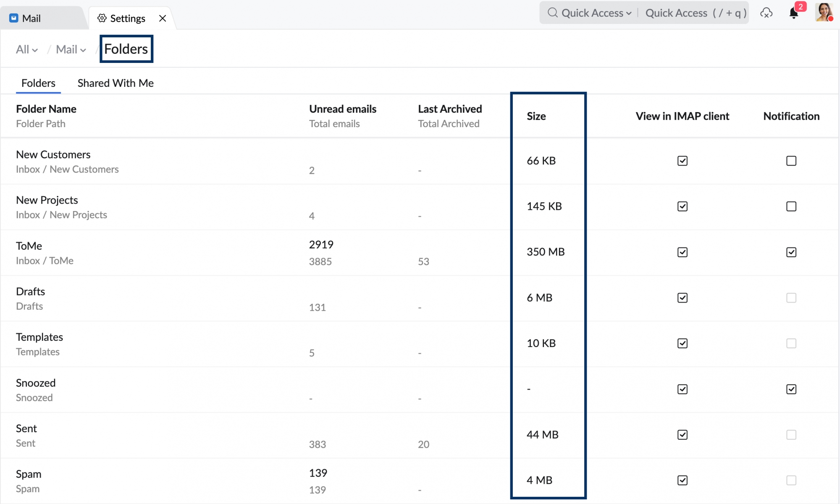Close the Settings tab
This screenshot has width=840, height=504.
click(163, 18)
